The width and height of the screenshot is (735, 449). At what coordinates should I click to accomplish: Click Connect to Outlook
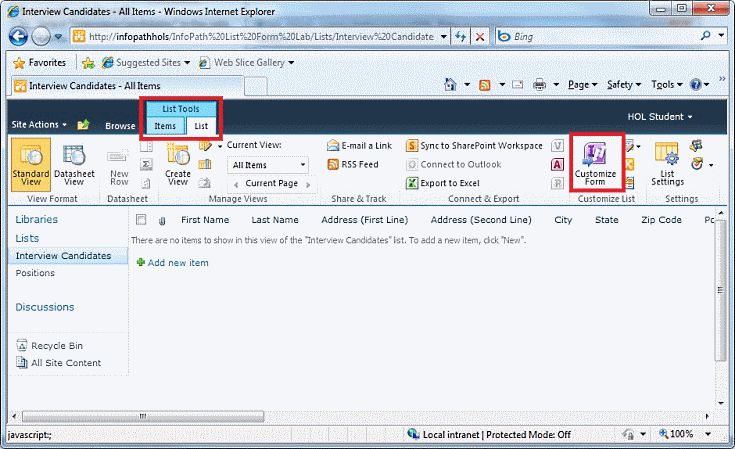tap(454, 165)
